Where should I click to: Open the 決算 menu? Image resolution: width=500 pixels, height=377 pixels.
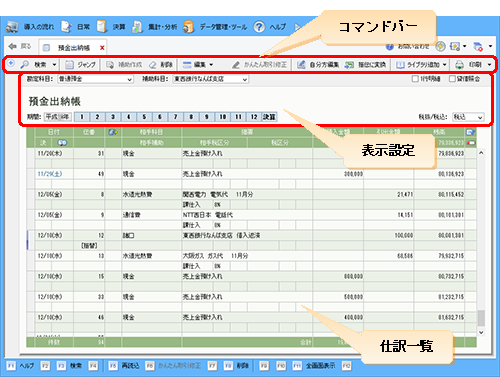pos(111,27)
